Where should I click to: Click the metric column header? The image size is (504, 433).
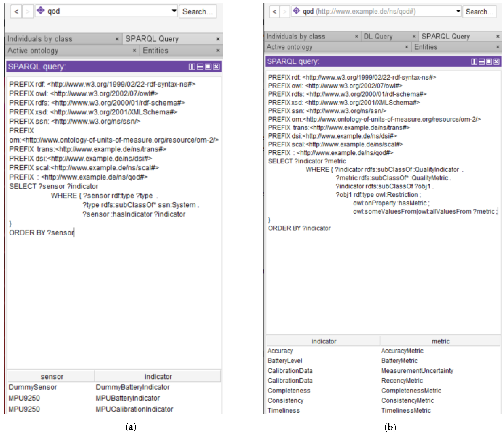pos(440,341)
